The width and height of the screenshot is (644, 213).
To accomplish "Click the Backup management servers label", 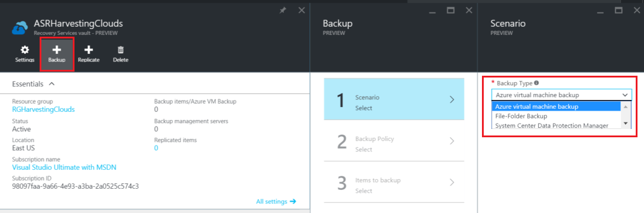I will 191,121.
